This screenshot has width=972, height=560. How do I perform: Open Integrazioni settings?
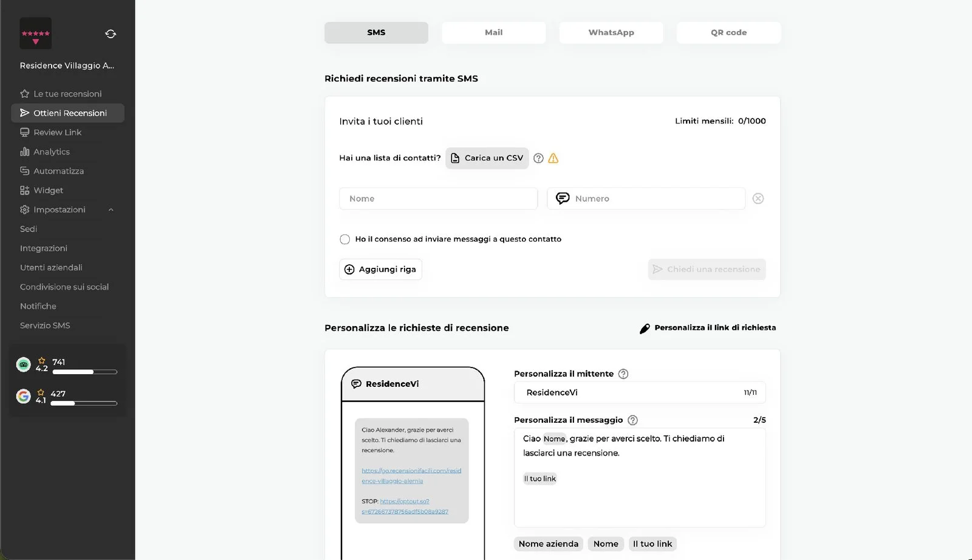pyautogui.click(x=44, y=248)
